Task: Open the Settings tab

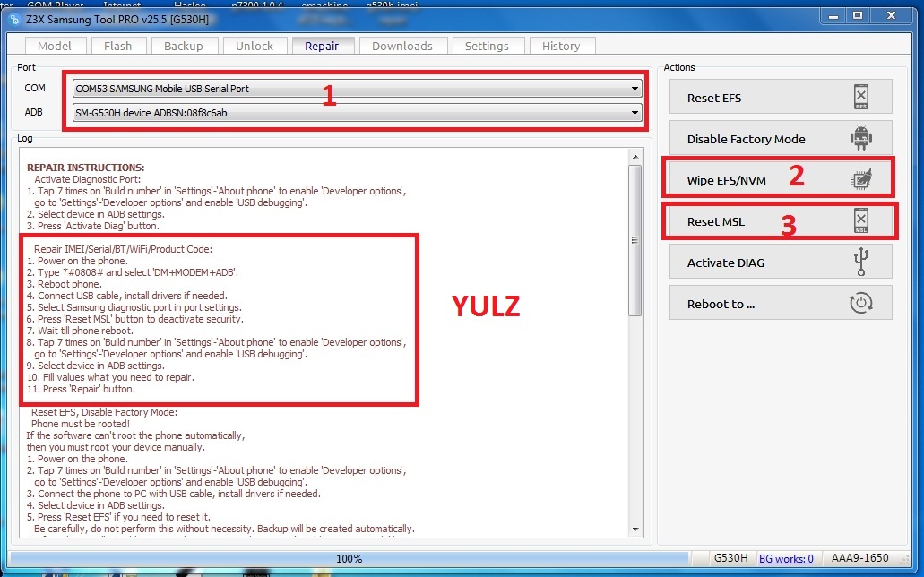Action: 487,46
